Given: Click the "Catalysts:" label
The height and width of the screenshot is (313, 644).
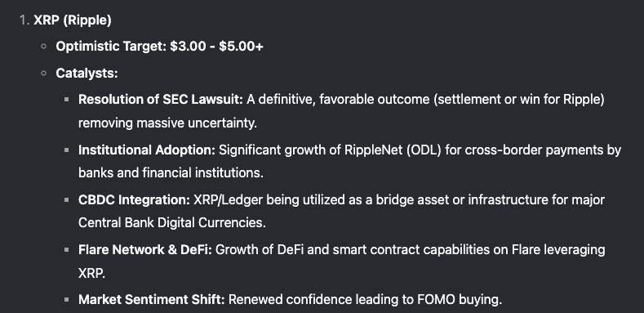Looking at the screenshot, I should [x=87, y=74].
